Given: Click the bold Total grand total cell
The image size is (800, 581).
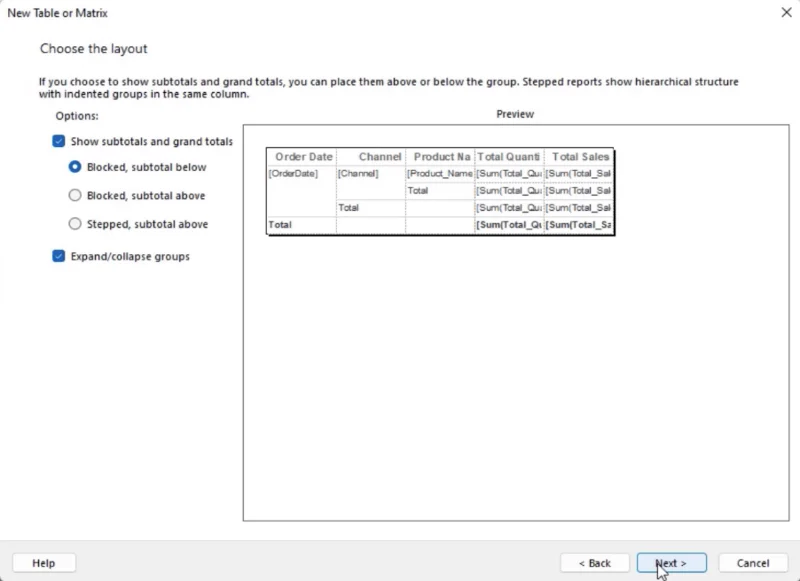Looking at the screenshot, I should (x=302, y=224).
